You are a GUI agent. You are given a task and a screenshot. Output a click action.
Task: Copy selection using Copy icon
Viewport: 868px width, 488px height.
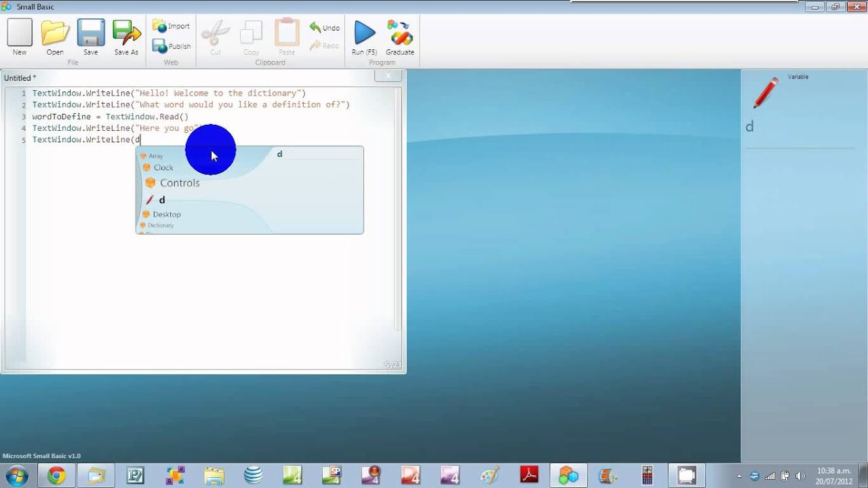(x=251, y=37)
